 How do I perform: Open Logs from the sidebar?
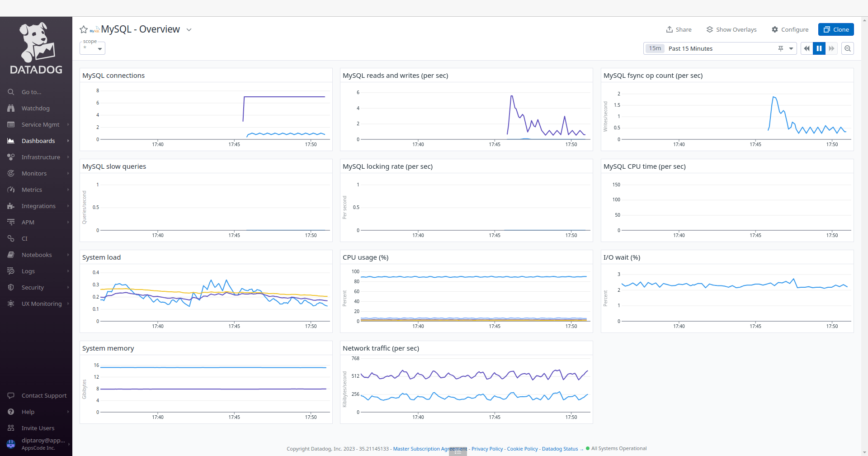(28, 271)
